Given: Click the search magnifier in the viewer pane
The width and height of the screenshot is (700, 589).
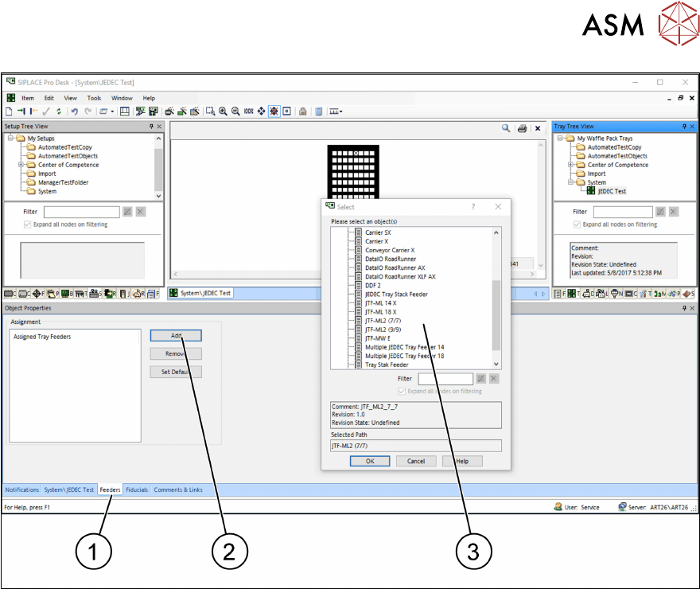Looking at the screenshot, I should (506, 128).
